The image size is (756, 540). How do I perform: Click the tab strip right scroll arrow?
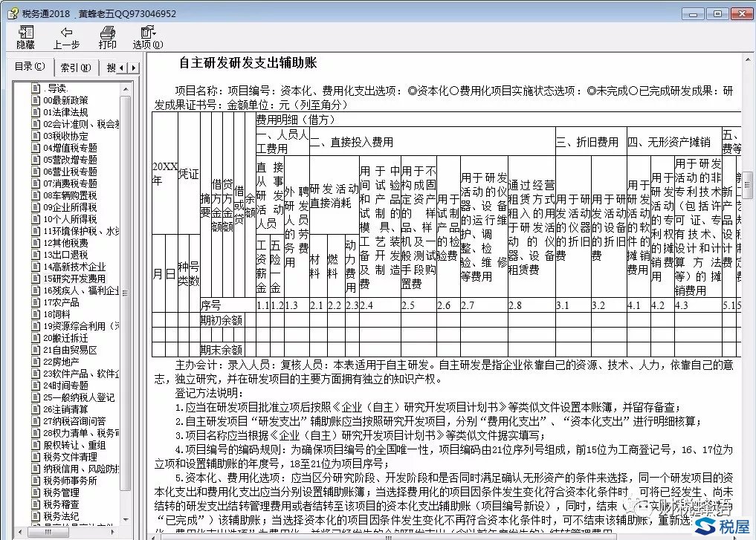click(134, 68)
